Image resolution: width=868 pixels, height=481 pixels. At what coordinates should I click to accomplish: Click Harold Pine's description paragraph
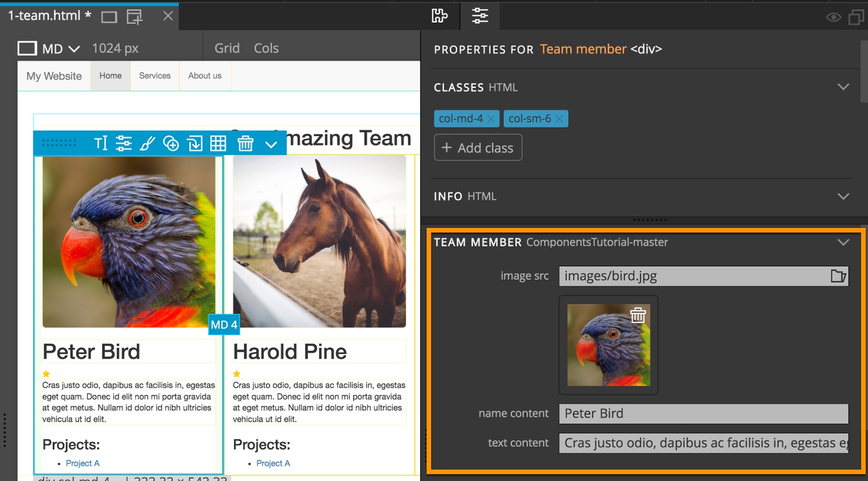(x=319, y=402)
